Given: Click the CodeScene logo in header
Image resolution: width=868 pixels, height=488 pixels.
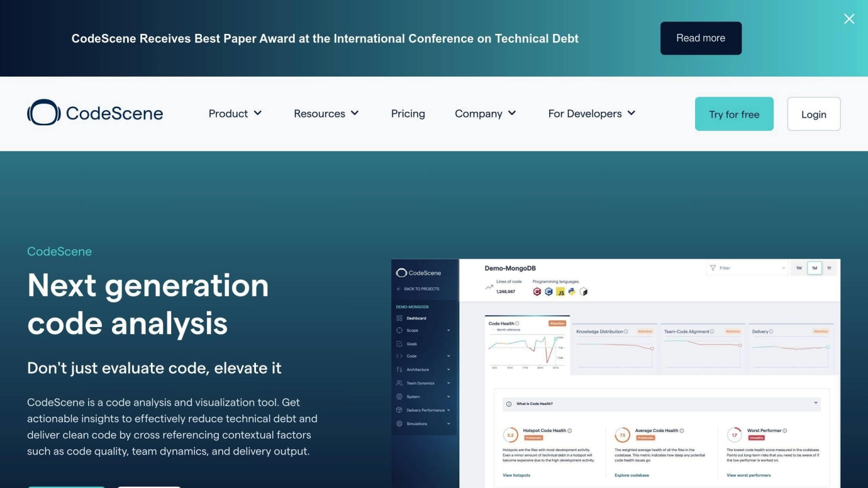Looking at the screenshot, I should pyautogui.click(x=95, y=113).
